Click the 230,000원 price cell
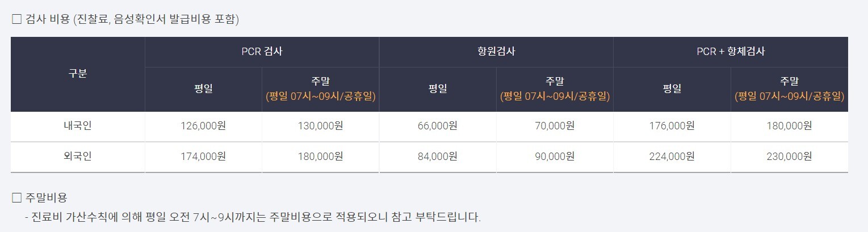 click(789, 156)
